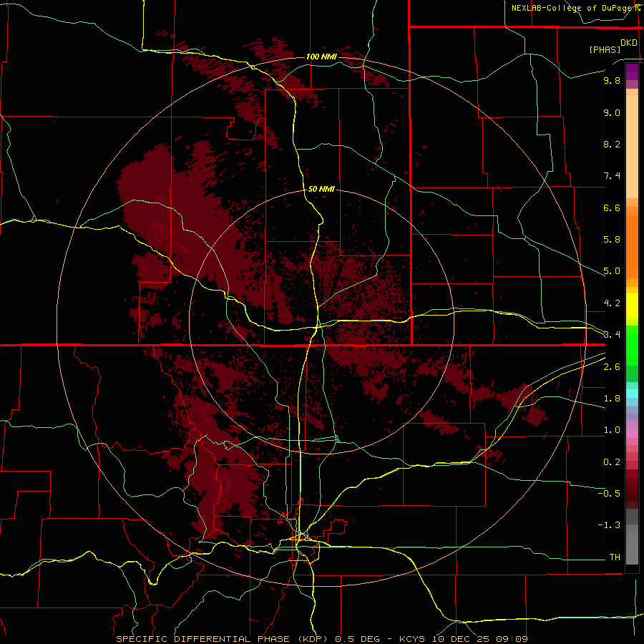The width and height of the screenshot is (644, 644).
Task: Click the NEXLAB-College of DuPage credit text
Action: click(x=572, y=8)
